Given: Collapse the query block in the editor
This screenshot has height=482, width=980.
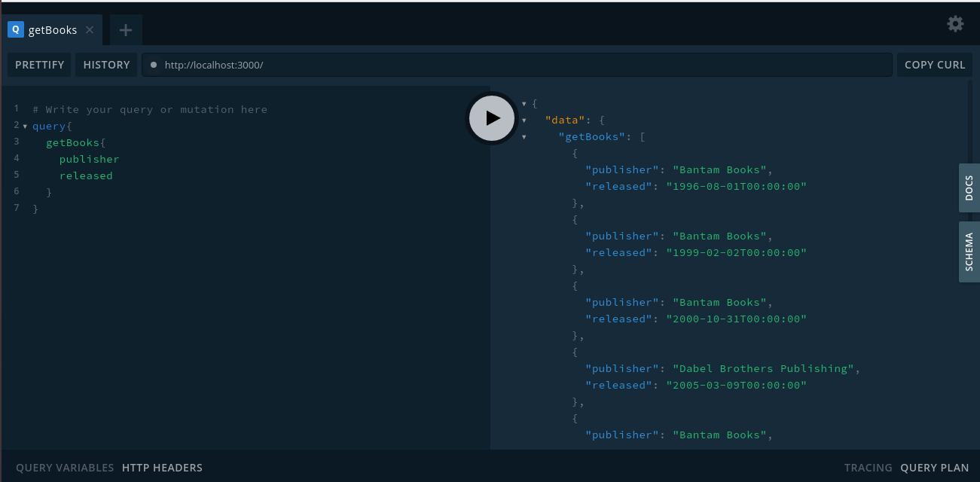Looking at the screenshot, I should click(x=24, y=126).
